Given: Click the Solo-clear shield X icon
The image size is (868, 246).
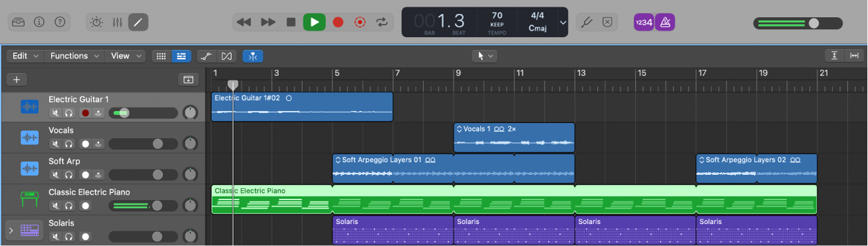Looking at the screenshot, I should tap(607, 22).
